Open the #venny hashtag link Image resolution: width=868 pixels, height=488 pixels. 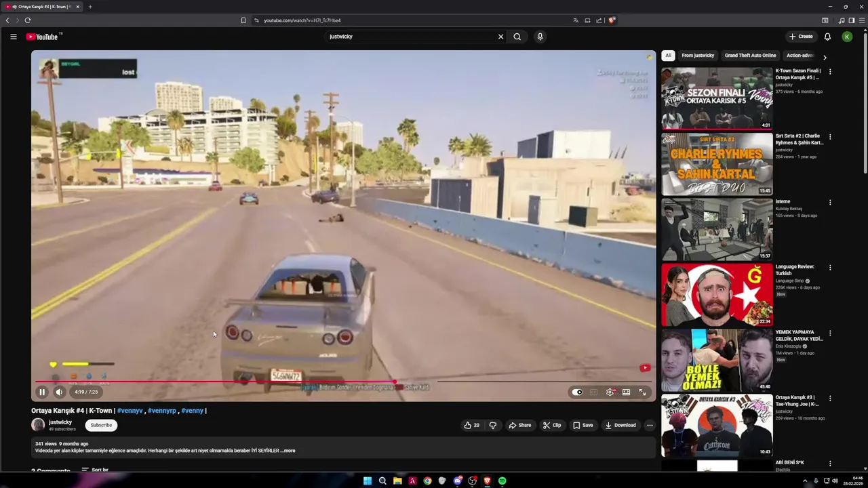pos(192,411)
